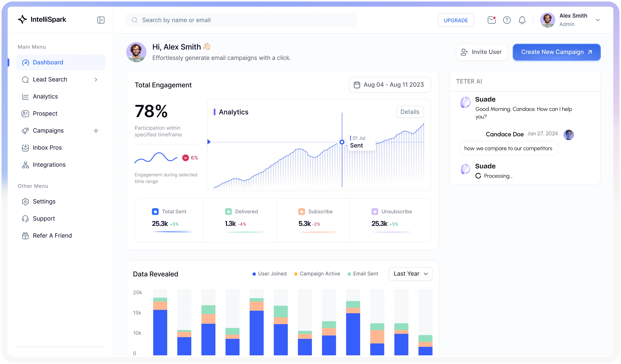This screenshot has height=364, width=621.
Task: Click the help question mark icon
Action: (507, 20)
